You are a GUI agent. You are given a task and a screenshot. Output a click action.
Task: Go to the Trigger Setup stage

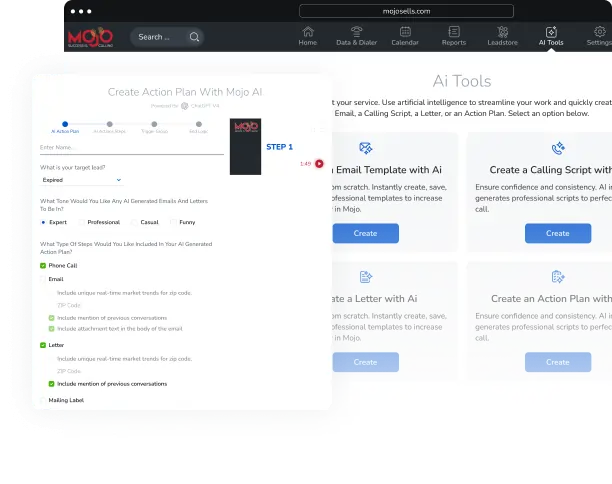click(154, 124)
